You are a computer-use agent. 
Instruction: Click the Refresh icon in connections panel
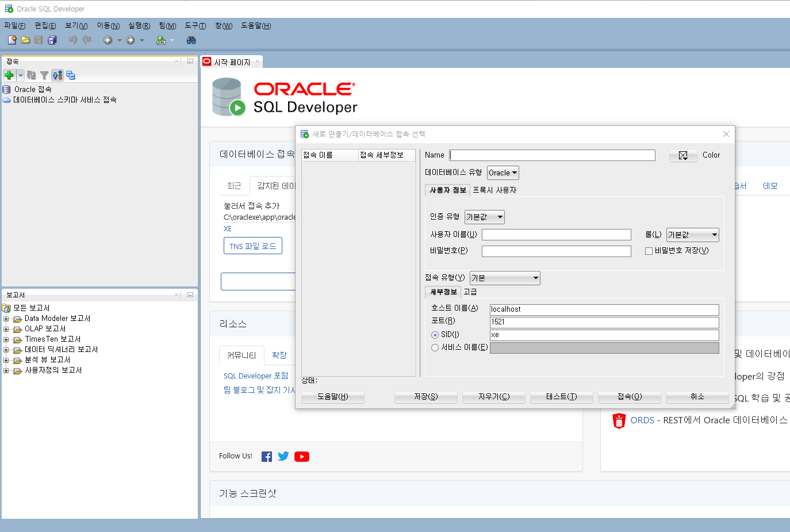[x=32, y=75]
